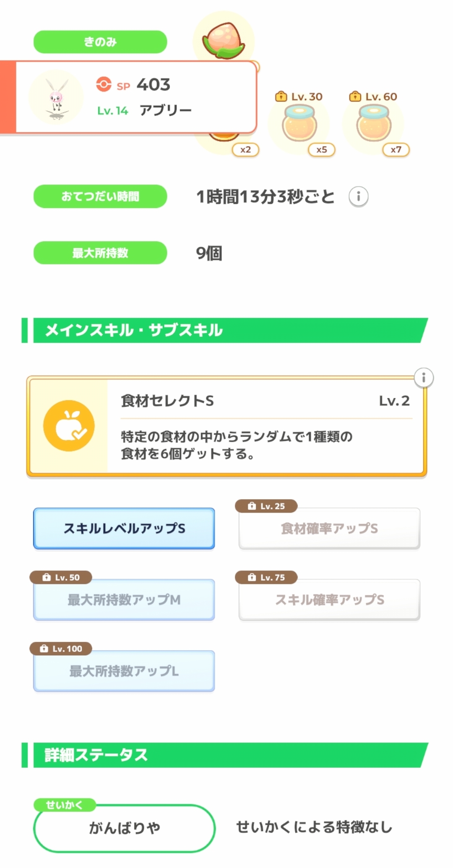Tap the locked Lv. 30 ingredient jar

pos(299,123)
